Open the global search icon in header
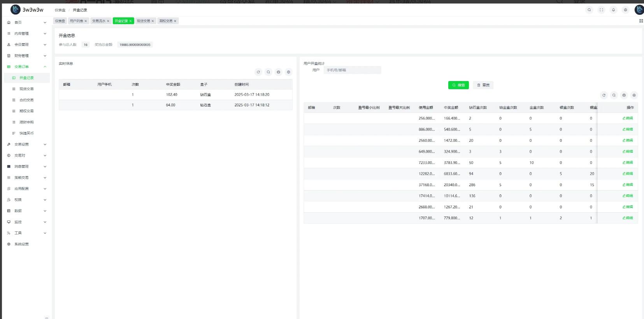Screen dimensions: 644x319 [589, 10]
